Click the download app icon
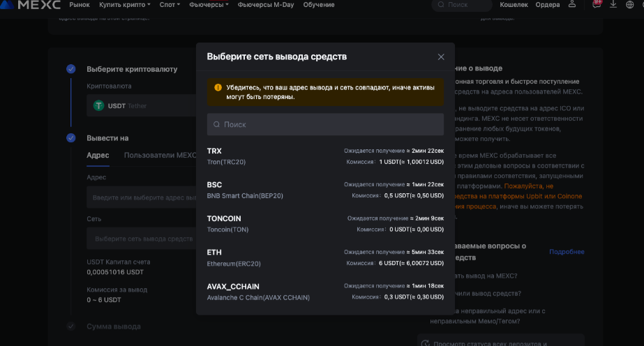Image resolution: width=644 pixels, height=346 pixels. click(613, 4)
